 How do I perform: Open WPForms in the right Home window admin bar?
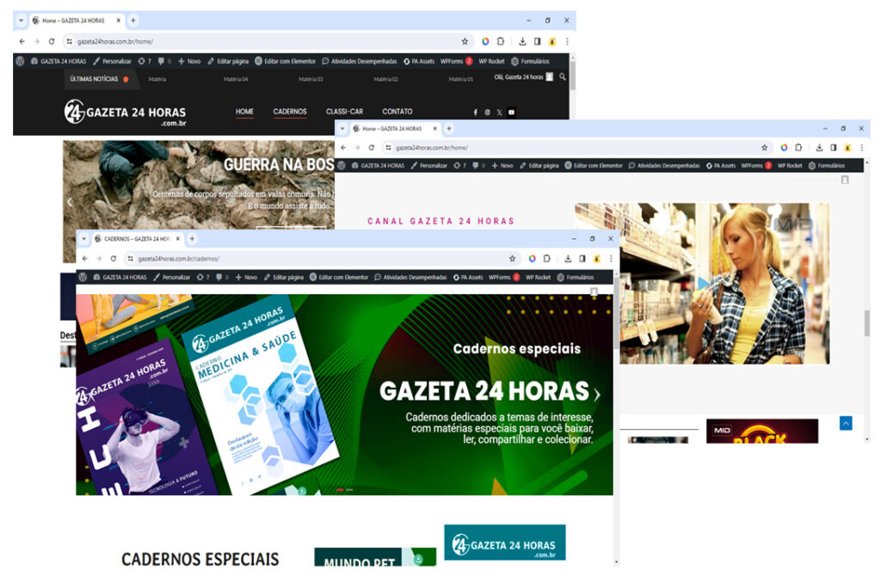click(x=756, y=166)
